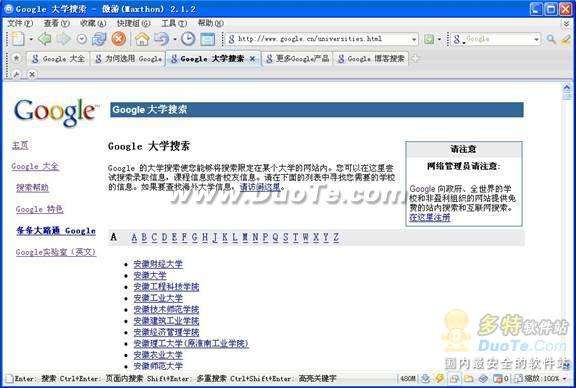This screenshot has height=388, width=576.
Task: Go to the Home page icon
Action: 142,39
